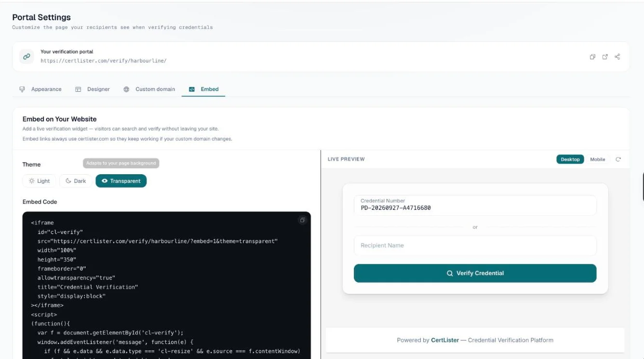Open the Appearance tab
The width and height of the screenshot is (644, 359).
click(40, 89)
